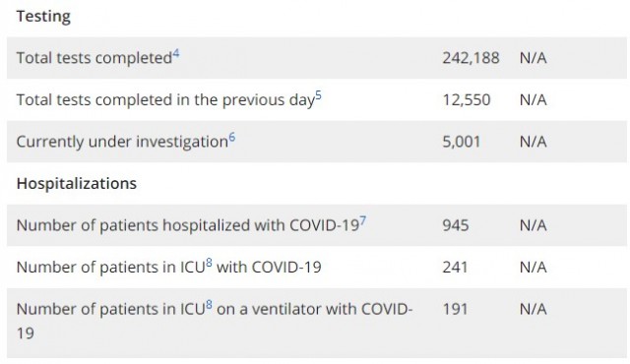Open footnote 5 after previous day
This screenshot has height=364, width=630.
(x=318, y=95)
